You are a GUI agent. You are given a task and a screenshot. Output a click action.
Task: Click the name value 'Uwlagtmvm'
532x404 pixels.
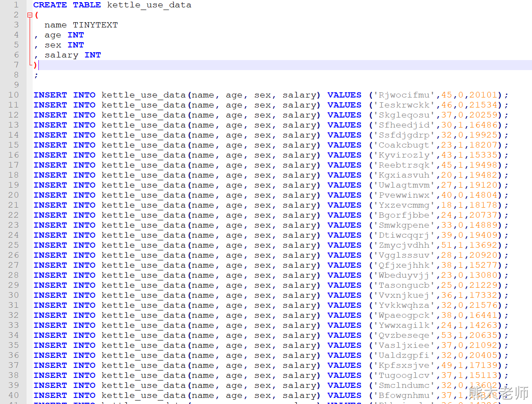[404, 185]
